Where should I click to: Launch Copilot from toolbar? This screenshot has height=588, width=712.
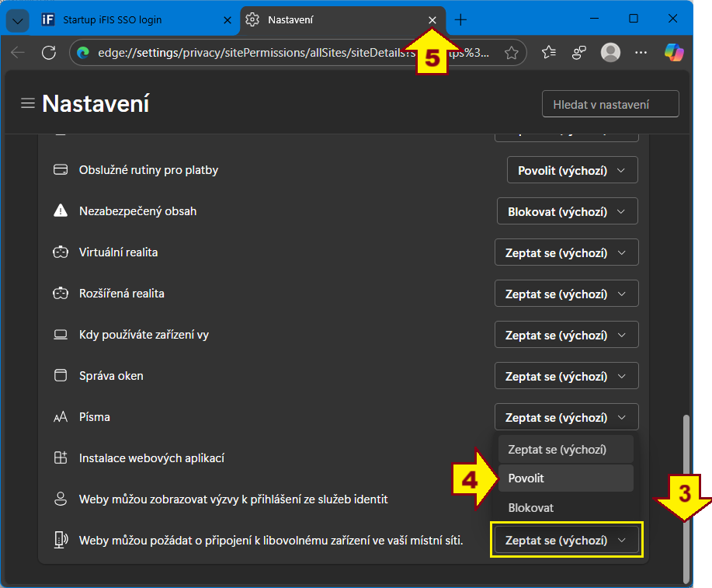point(674,53)
